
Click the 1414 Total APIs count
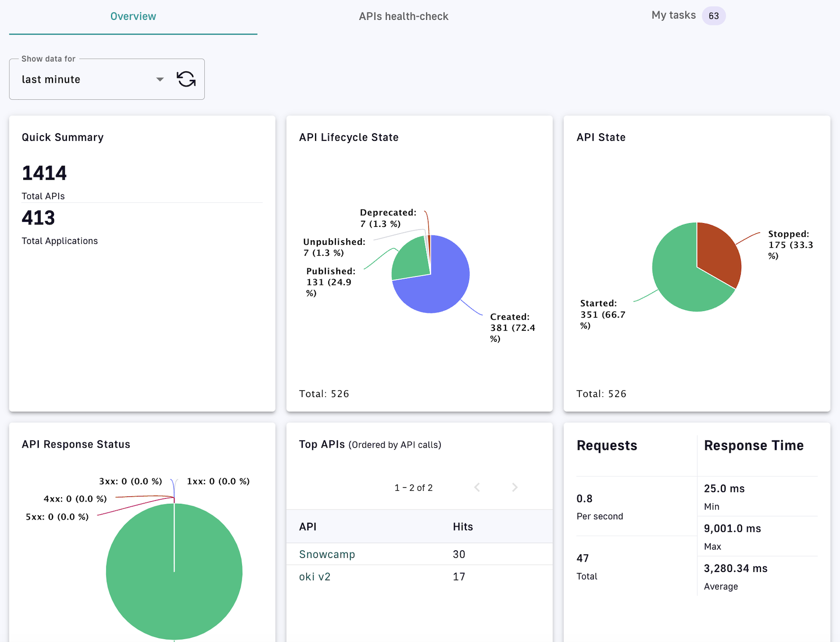tap(44, 173)
